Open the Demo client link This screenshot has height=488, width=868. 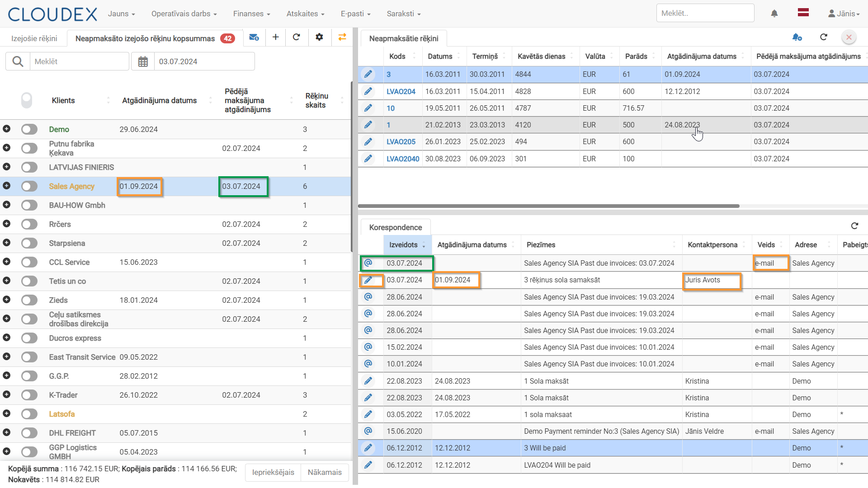point(59,129)
